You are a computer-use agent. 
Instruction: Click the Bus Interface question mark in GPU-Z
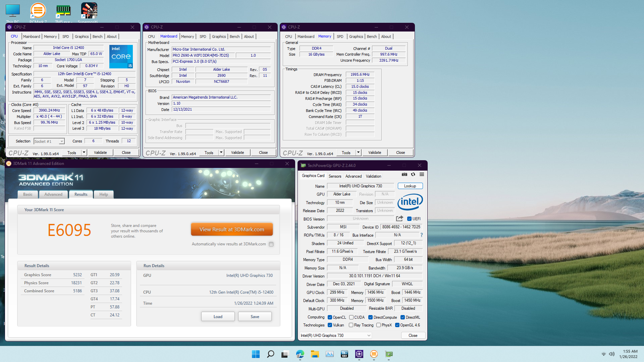tap(422, 235)
